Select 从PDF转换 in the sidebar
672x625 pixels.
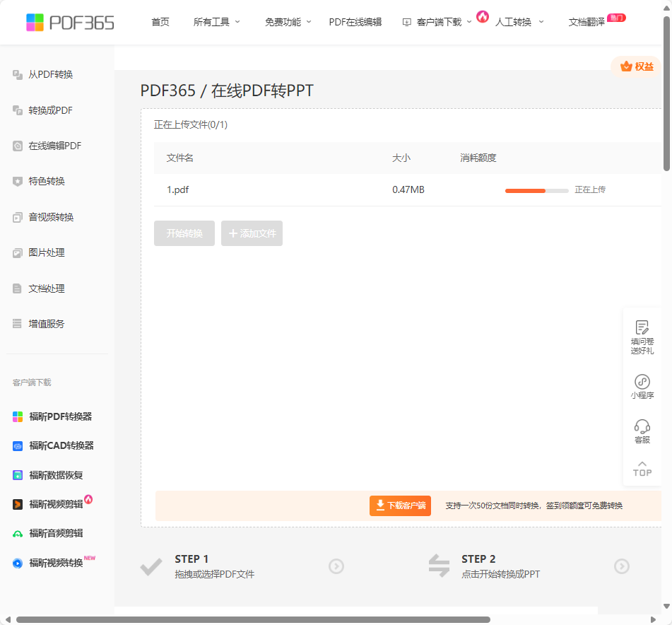click(51, 74)
